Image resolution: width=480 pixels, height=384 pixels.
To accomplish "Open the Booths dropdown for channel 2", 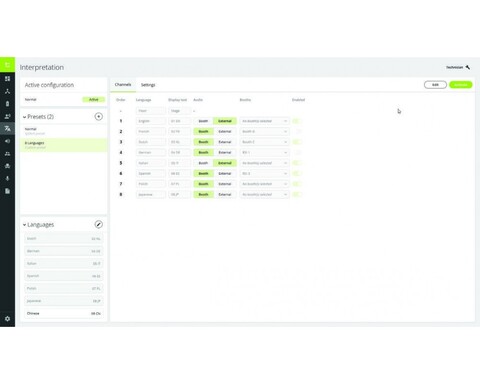I will coord(264,131).
